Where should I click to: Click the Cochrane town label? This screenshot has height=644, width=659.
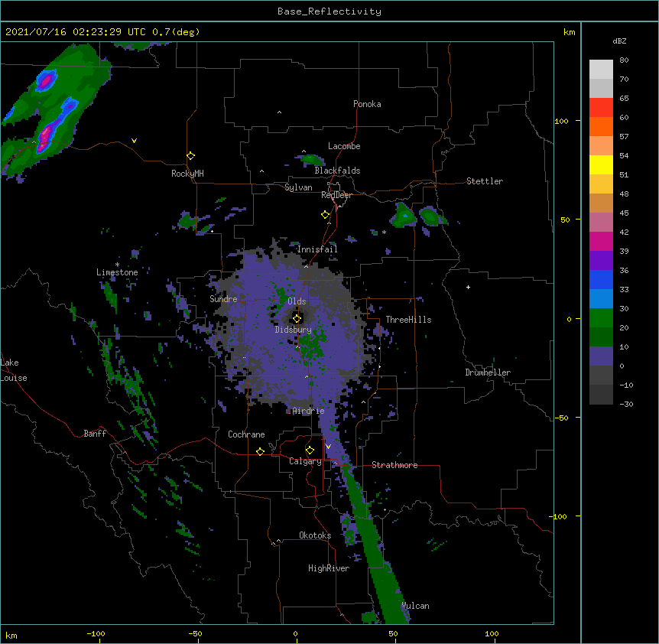[246, 434]
